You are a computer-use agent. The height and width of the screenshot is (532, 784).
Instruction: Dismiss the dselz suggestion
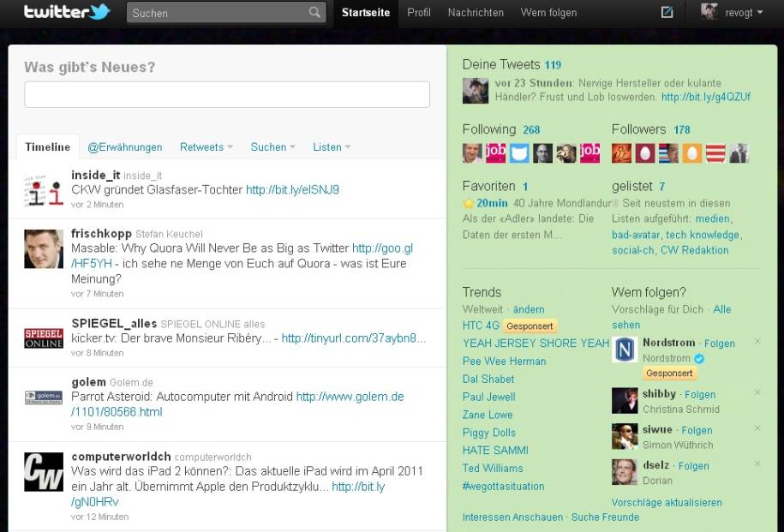coord(757,464)
